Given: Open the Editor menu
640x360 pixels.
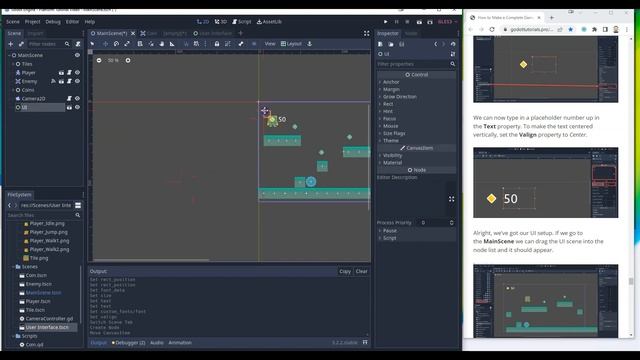Looking at the screenshot, I should pyautogui.click(x=72, y=22).
